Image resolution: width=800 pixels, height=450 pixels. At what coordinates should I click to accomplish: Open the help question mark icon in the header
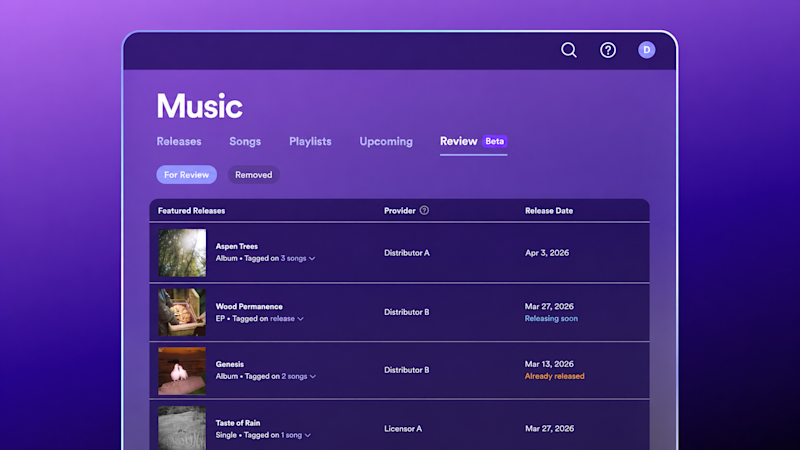click(x=608, y=50)
